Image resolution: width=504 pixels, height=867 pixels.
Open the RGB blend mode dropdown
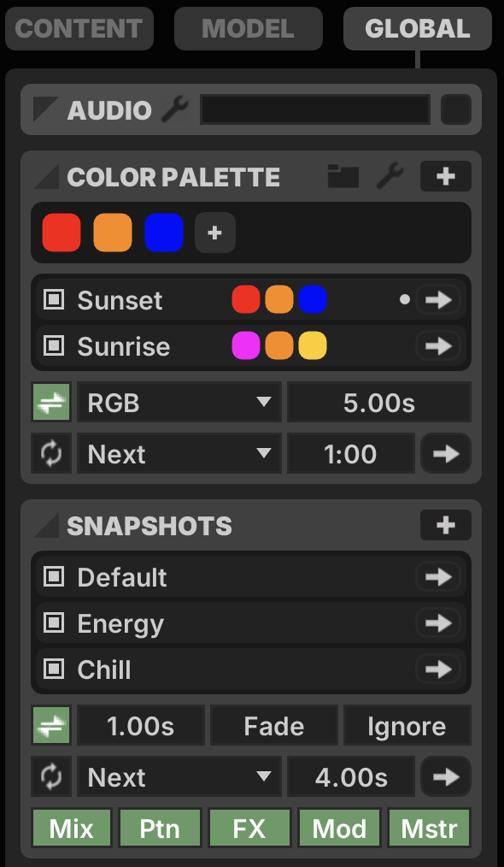pos(179,402)
